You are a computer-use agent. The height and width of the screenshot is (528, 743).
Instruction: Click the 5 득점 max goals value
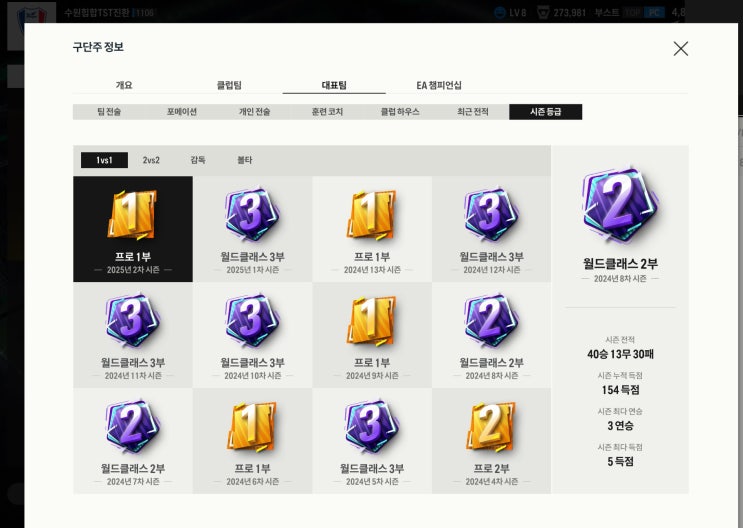pyautogui.click(x=620, y=462)
